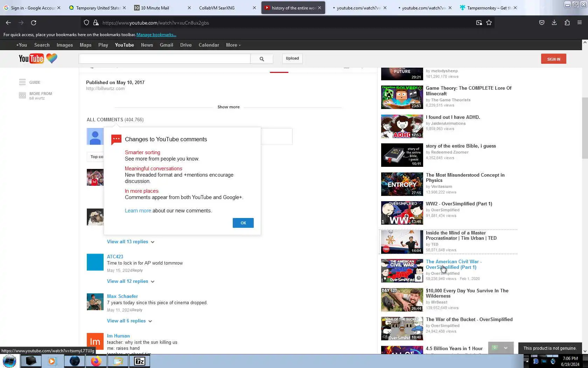Open the ATC423 commenter profile
The image size is (588, 368).
click(x=115, y=257)
